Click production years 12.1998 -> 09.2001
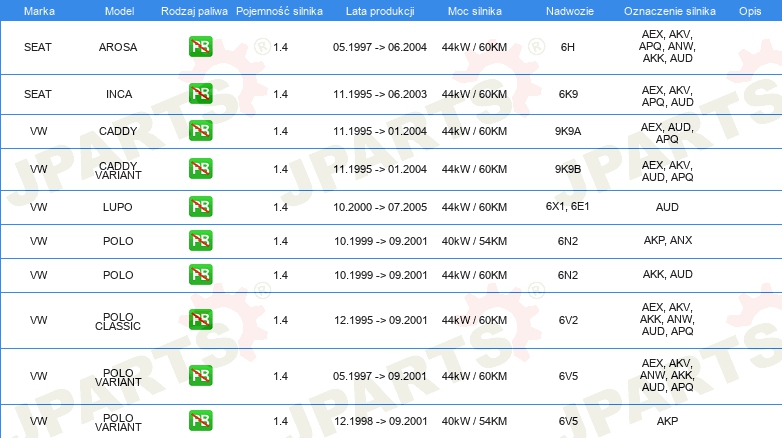 [381, 421]
